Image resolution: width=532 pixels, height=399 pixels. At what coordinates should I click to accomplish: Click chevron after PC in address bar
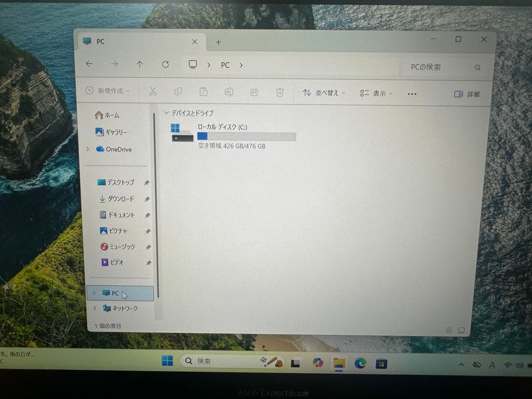click(x=241, y=65)
